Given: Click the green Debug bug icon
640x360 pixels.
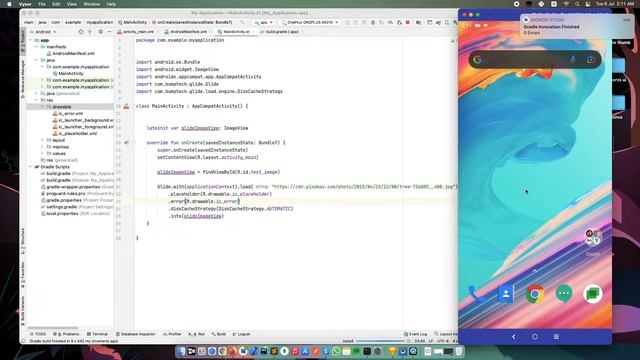Looking at the screenshot, I should [x=373, y=22].
